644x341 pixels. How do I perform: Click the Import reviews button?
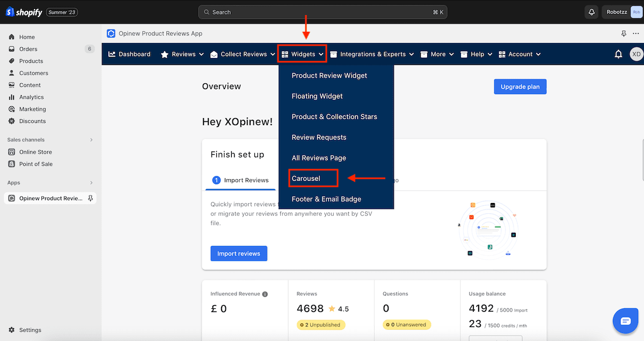[238, 253]
